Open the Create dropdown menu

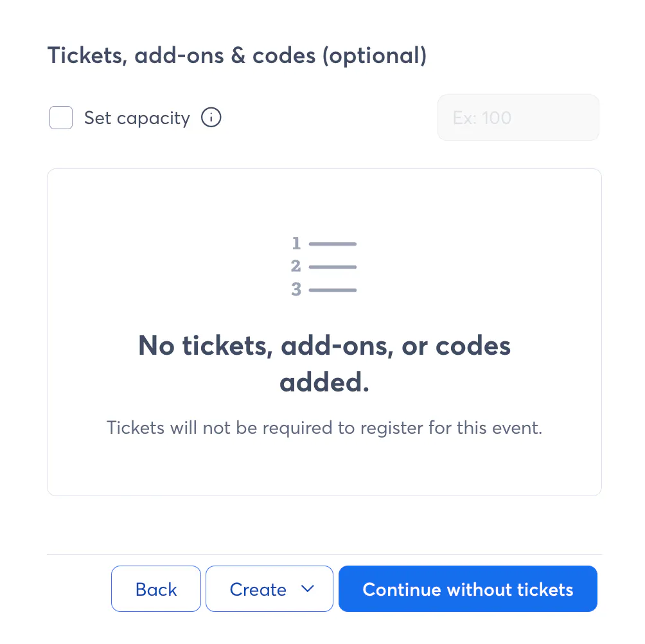tap(258, 589)
